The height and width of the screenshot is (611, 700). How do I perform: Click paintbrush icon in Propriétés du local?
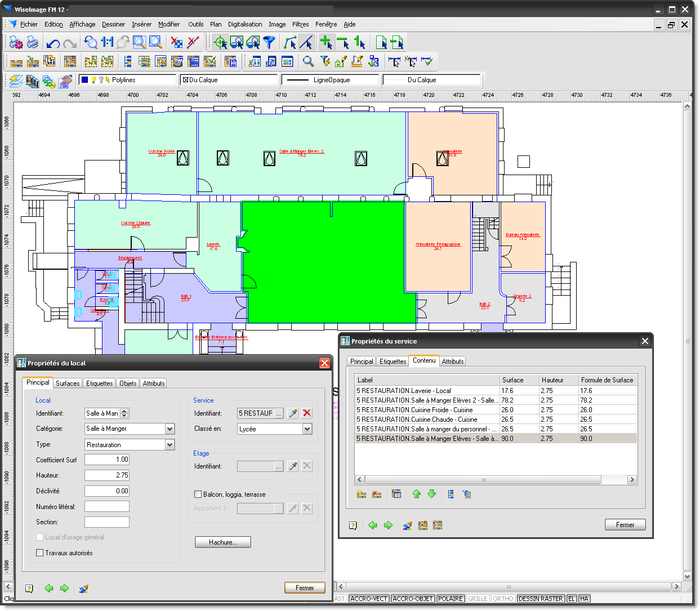click(83, 588)
